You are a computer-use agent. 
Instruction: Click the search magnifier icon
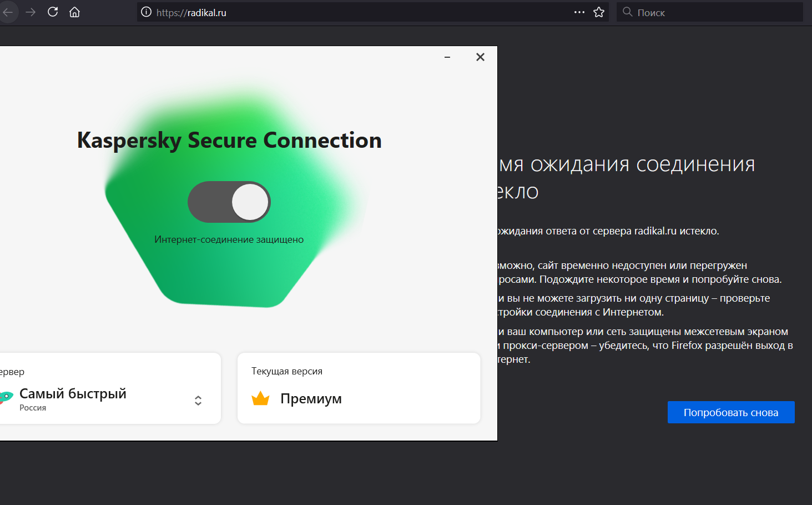627,12
